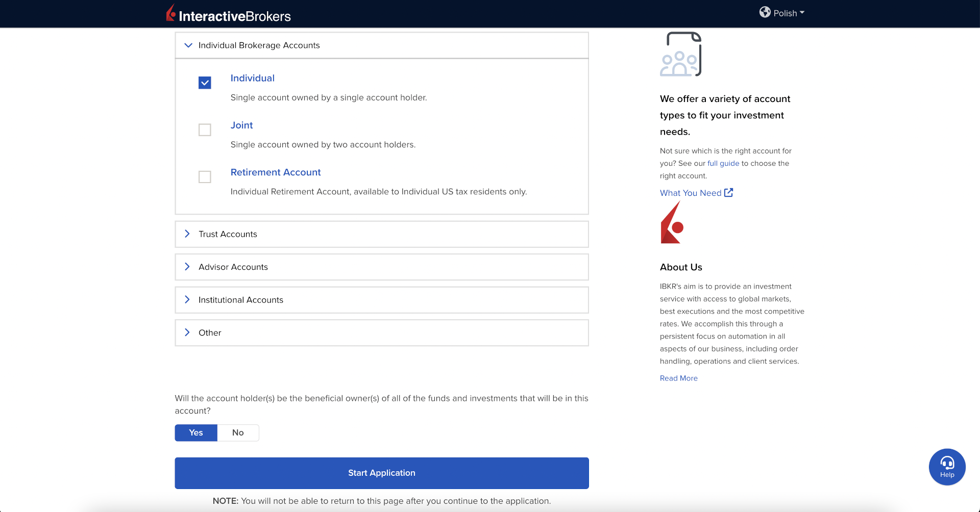
Task: Open the full guide link
Action: pos(723,163)
